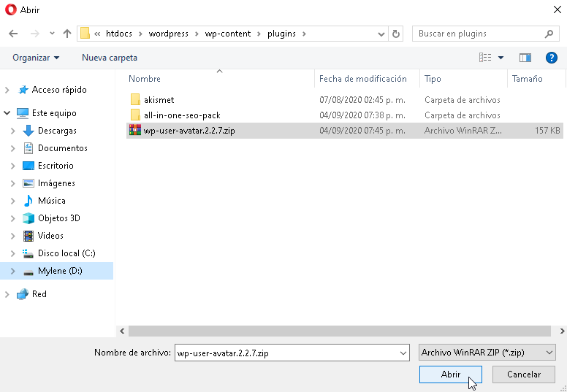567x392 pixels.
Task: Expand Red tree node
Action: [7, 294]
